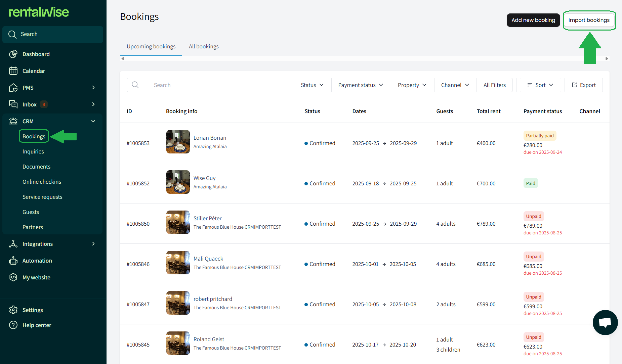Click the Dashboard pie chart icon
Viewport: 622px width, 364px height.
click(x=13, y=54)
